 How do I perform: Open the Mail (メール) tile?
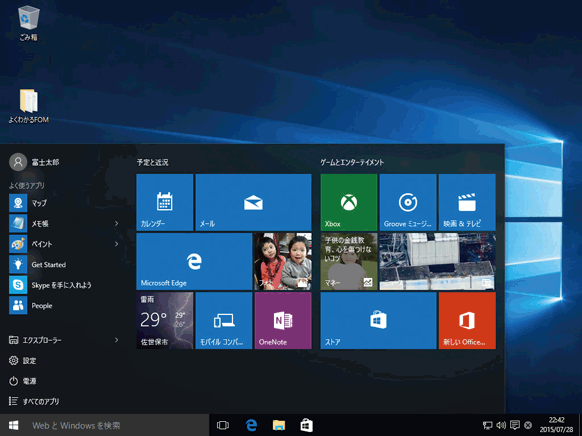tap(253, 202)
